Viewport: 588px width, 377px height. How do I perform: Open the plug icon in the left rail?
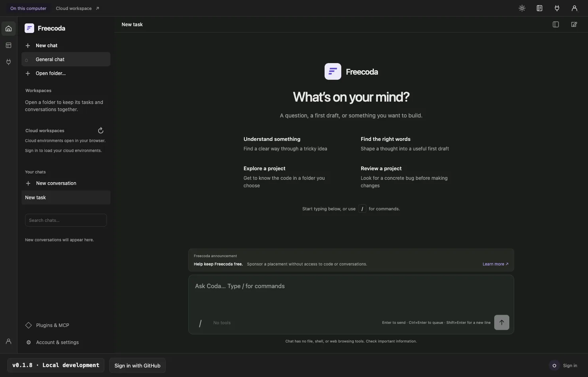point(8,62)
